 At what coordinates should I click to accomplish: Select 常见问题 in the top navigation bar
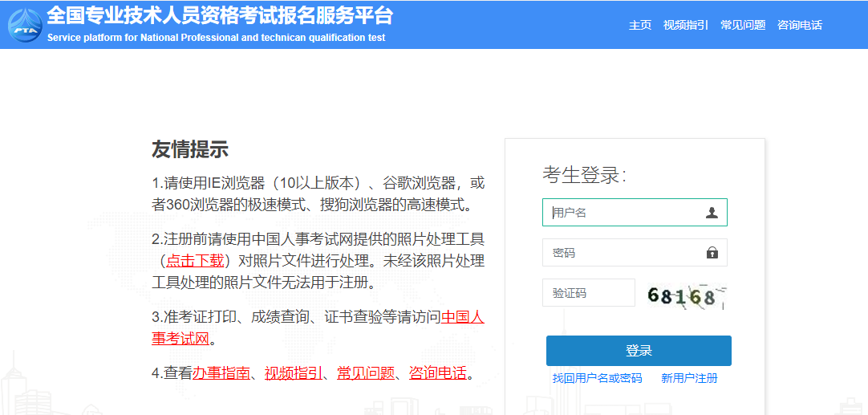[743, 25]
